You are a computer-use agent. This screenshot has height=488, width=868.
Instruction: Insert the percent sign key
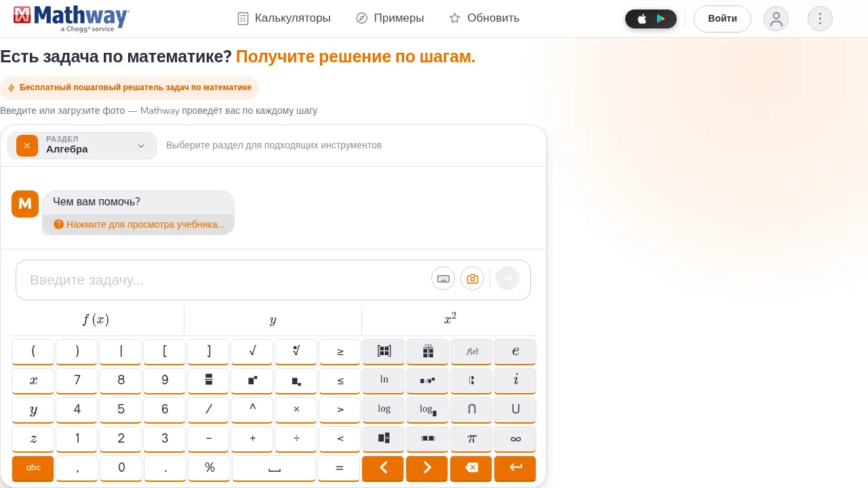tap(209, 468)
